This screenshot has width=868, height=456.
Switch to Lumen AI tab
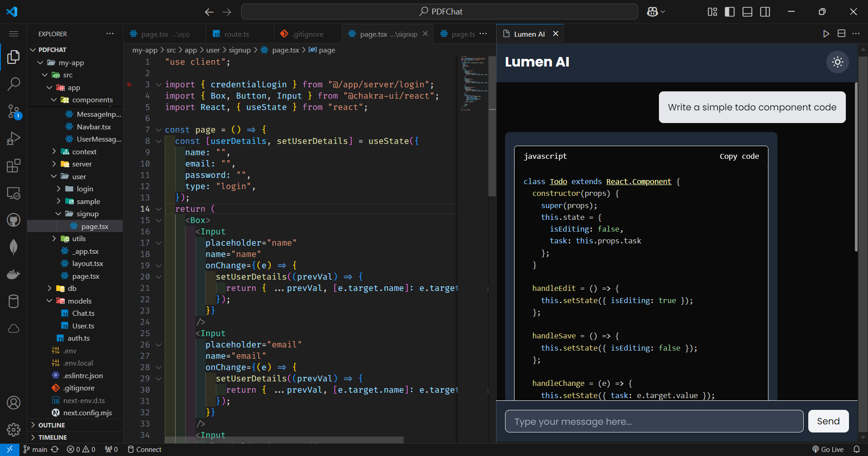coord(529,34)
